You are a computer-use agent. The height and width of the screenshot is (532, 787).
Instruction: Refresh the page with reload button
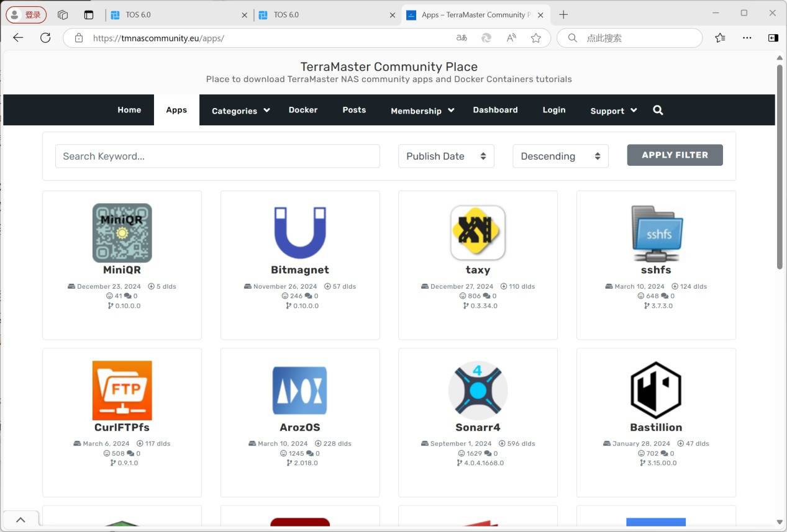coord(45,38)
